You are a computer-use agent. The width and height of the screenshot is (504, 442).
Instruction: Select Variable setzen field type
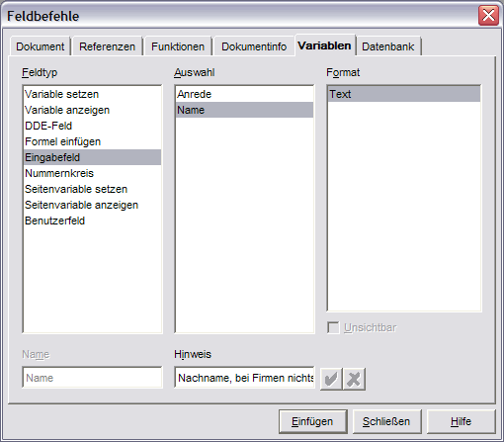[x=92, y=94]
